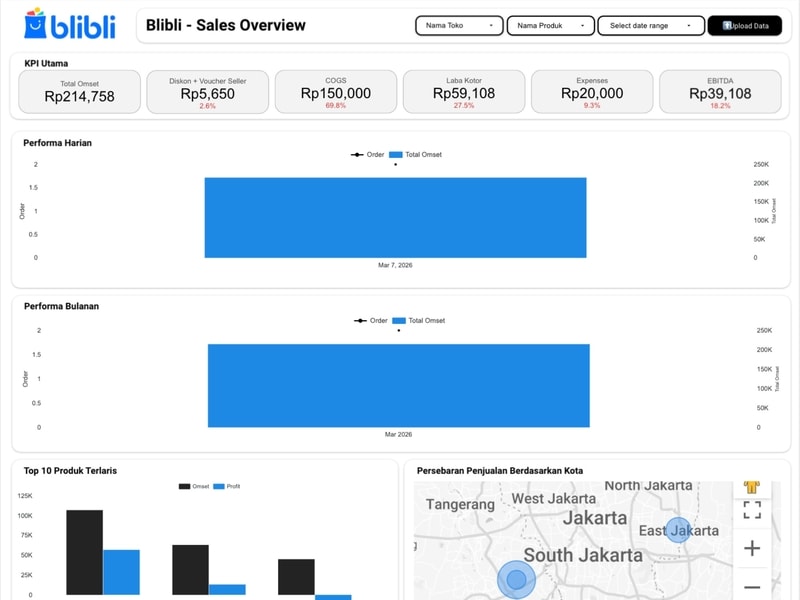Click the Mar 7, 2026 daily bar
800x600 pixels.
(x=395, y=218)
